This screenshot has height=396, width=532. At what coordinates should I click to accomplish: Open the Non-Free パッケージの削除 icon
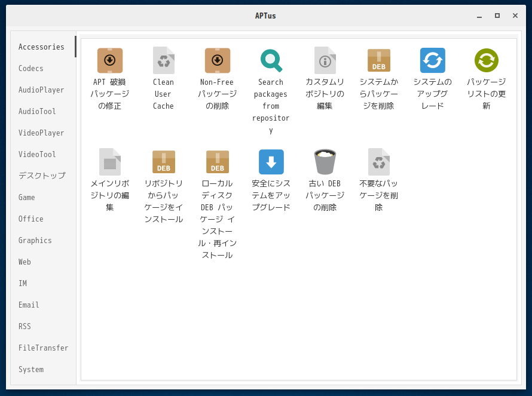[x=218, y=60]
